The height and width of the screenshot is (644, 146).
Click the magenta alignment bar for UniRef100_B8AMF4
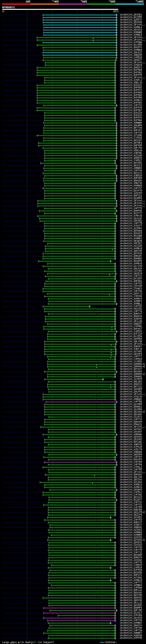tap(80, 608)
